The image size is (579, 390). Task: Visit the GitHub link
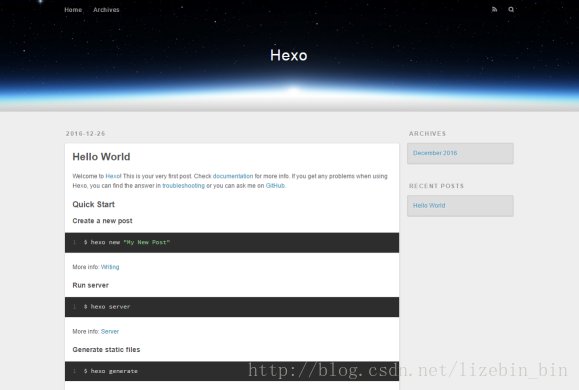coord(275,186)
